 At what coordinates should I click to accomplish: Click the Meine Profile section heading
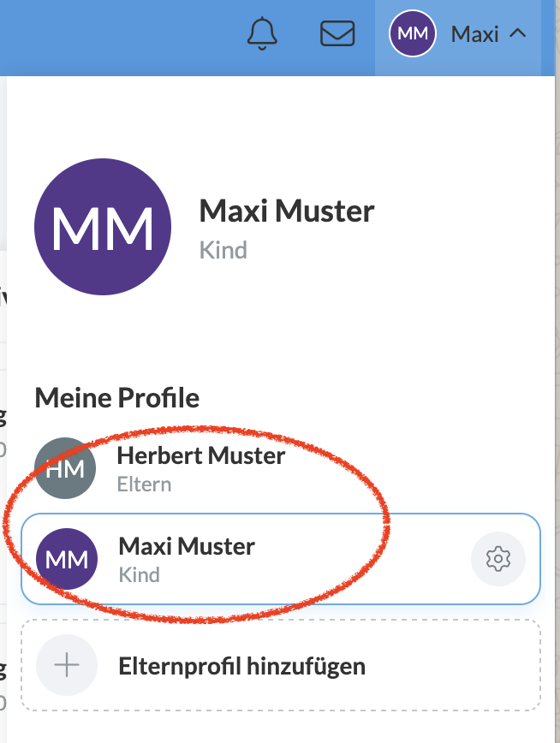(117, 397)
